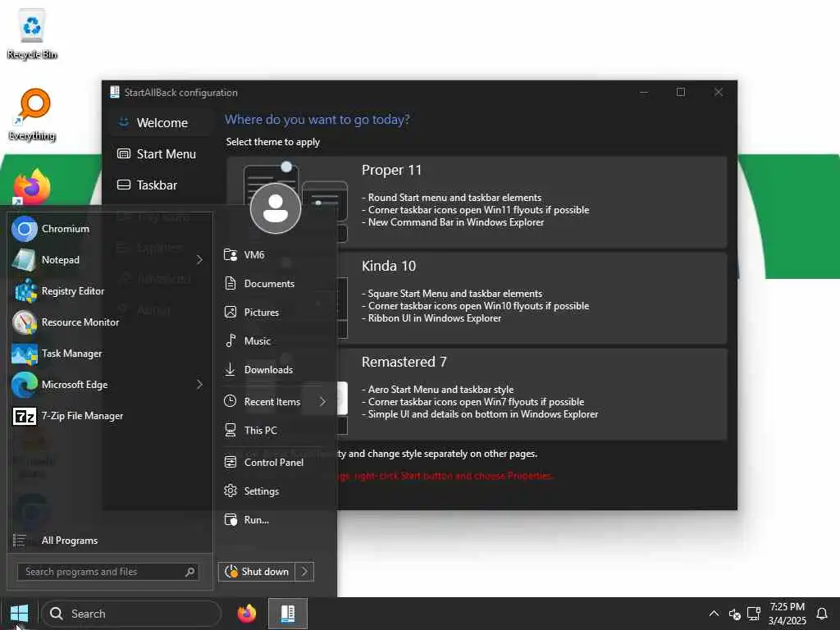Viewport: 840px width, 630px height.
Task: Click the StartAllBack window title icon
Action: (115, 92)
